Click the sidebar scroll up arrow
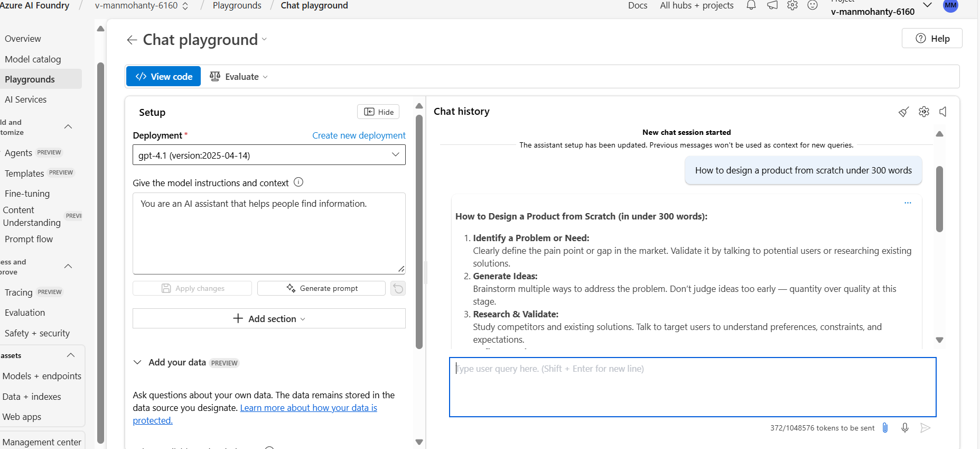 [100, 29]
